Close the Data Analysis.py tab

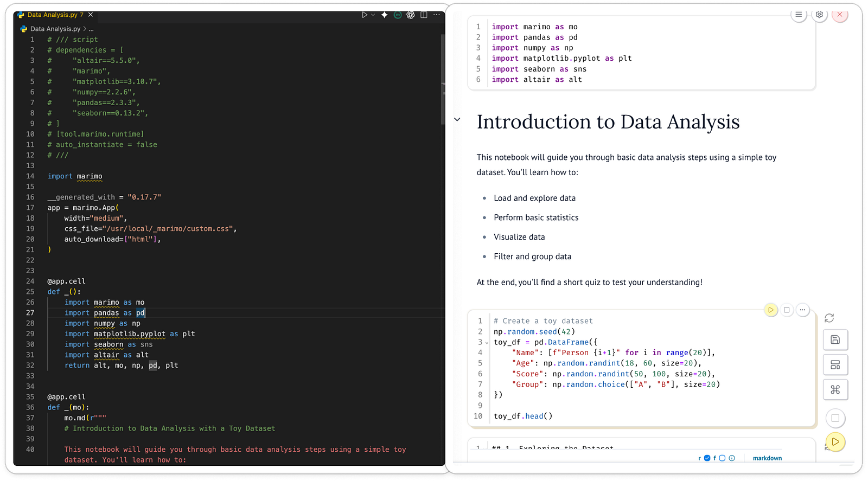pos(91,15)
